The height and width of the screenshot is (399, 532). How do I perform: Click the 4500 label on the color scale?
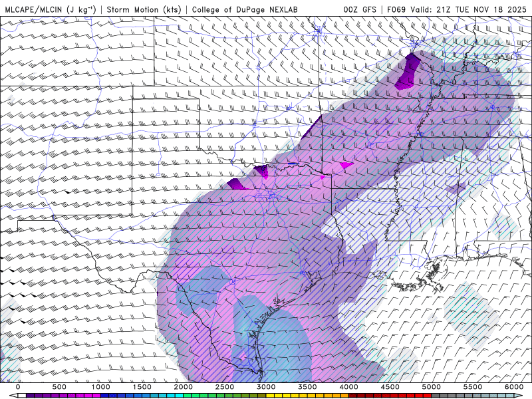click(x=390, y=387)
